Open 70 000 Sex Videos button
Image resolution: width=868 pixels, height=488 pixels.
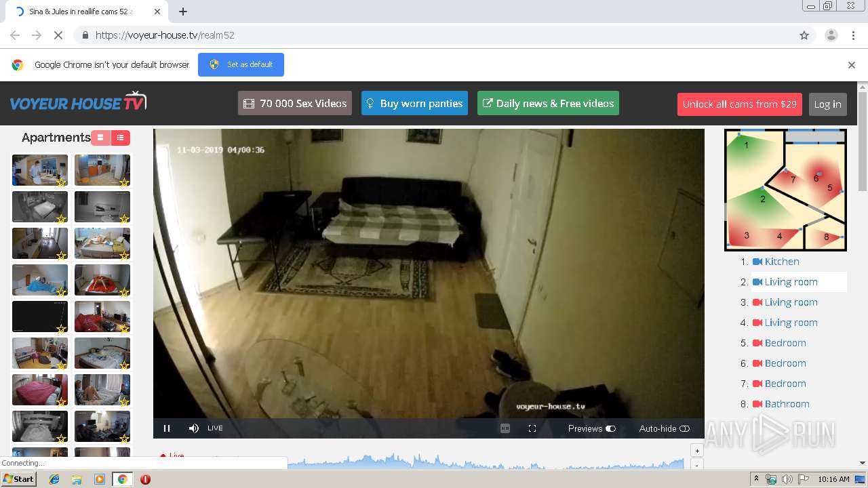[x=295, y=103]
